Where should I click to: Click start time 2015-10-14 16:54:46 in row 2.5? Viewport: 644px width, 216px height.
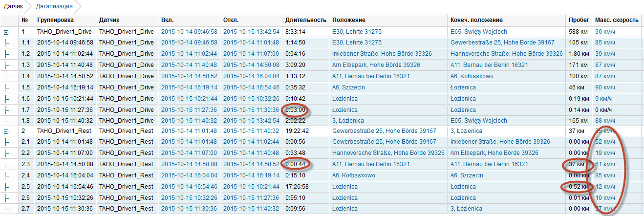click(189, 187)
